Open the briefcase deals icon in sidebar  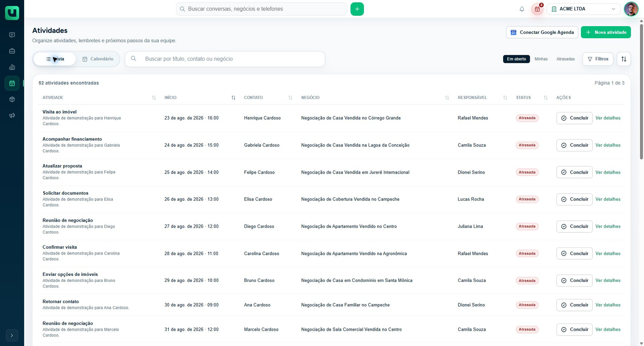click(12, 51)
